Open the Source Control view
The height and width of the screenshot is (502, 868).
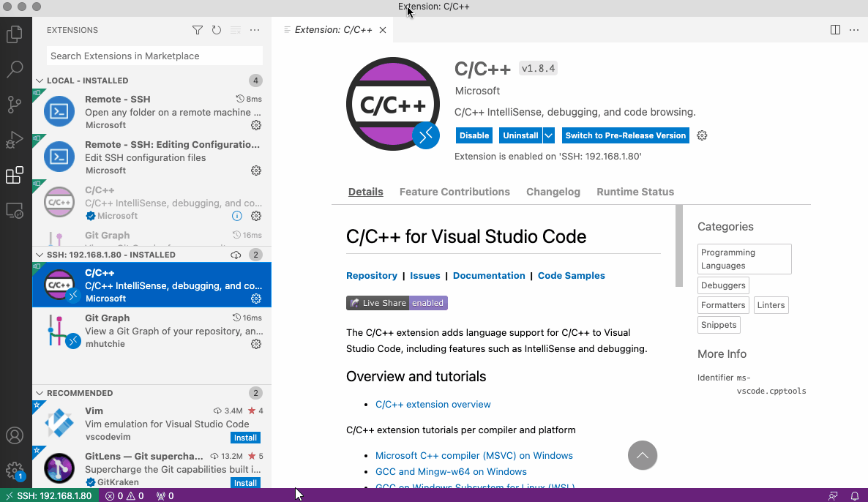pyautogui.click(x=15, y=104)
